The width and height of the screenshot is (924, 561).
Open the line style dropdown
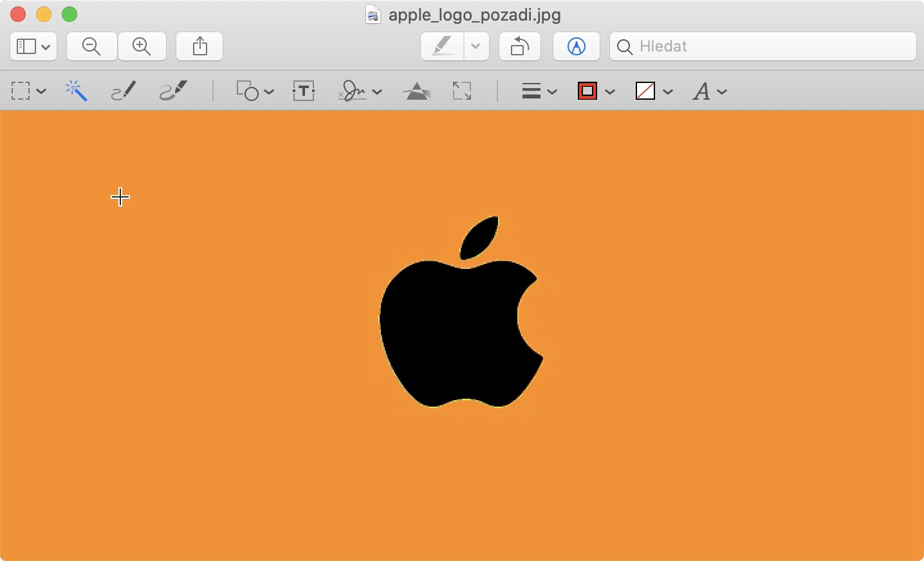(x=539, y=91)
